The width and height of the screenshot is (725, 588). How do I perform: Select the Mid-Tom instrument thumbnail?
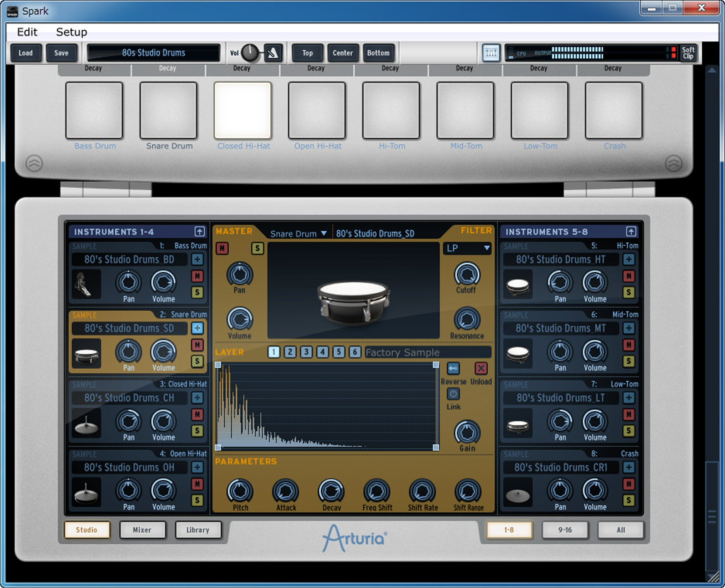click(x=518, y=353)
